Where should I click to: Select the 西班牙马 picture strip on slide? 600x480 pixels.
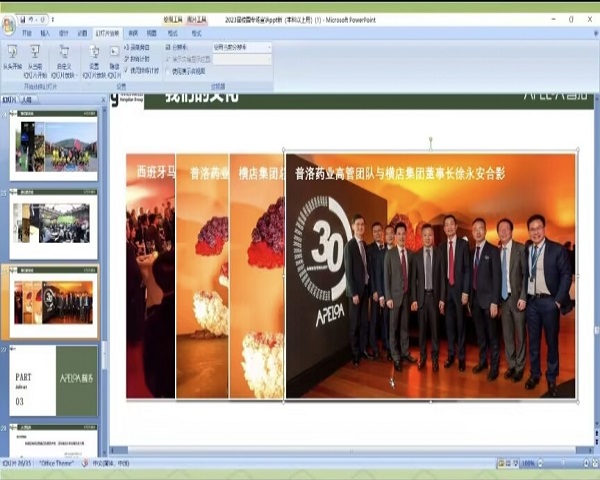coord(151,276)
